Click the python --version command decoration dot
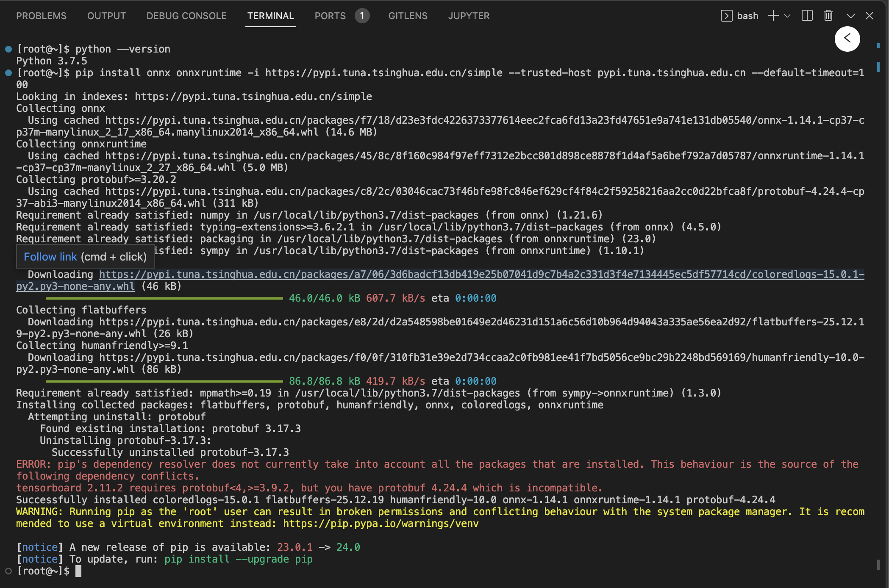Screen dimensions: 889x588 (8, 49)
